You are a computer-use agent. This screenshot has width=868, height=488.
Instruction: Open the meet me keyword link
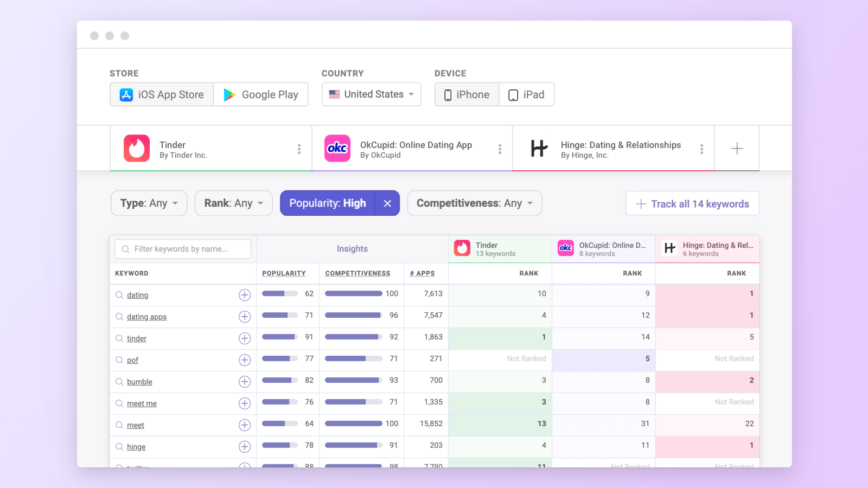tap(142, 403)
